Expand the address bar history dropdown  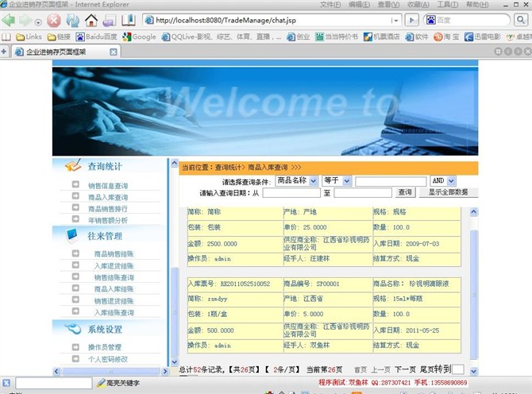point(395,21)
